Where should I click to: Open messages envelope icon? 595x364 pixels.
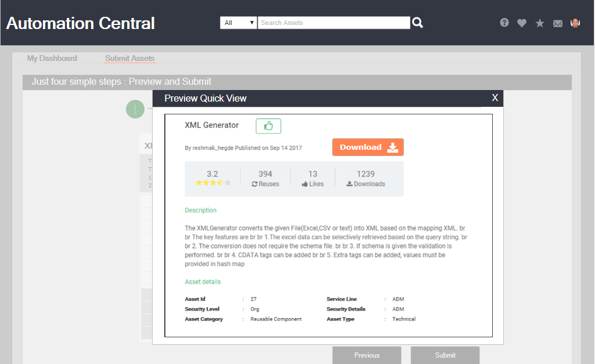click(558, 23)
